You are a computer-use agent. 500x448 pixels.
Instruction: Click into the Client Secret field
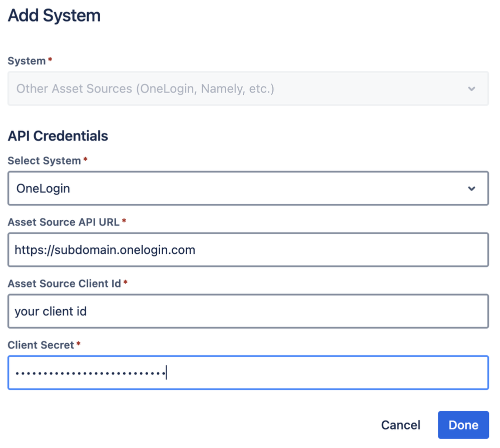(x=248, y=373)
